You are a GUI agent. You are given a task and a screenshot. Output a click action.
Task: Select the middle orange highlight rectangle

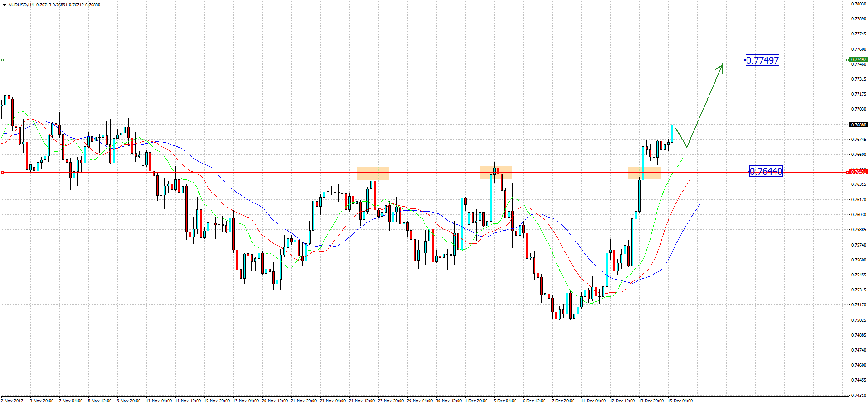496,173
